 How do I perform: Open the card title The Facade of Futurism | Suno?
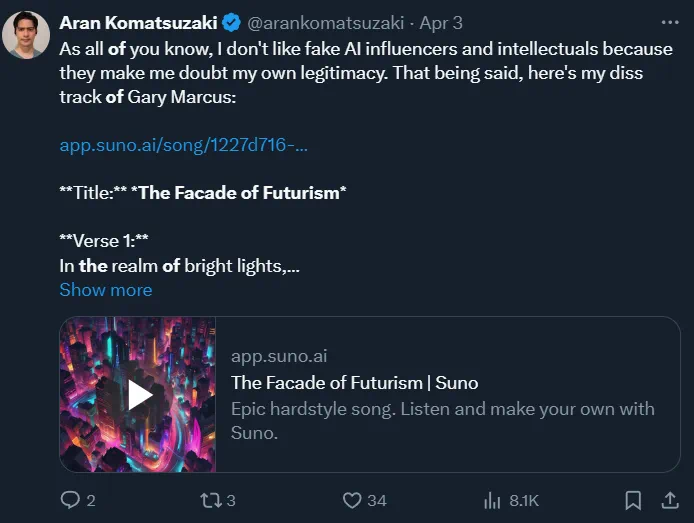point(354,383)
